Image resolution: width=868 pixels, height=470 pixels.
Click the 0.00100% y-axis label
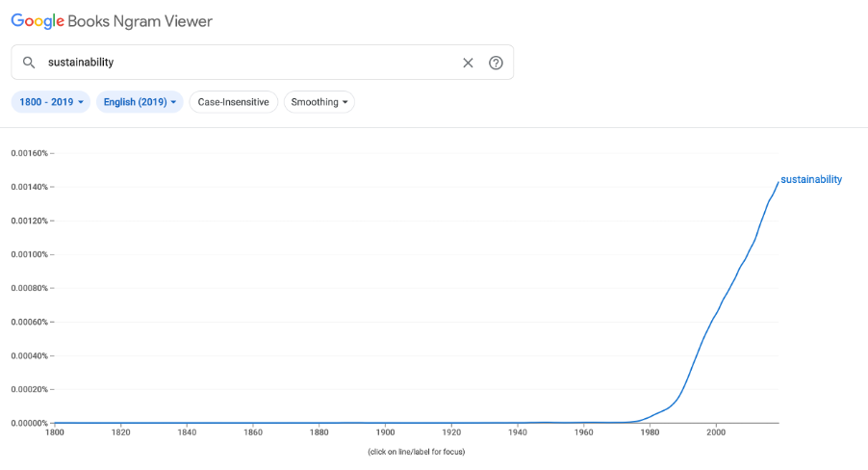pyautogui.click(x=29, y=254)
